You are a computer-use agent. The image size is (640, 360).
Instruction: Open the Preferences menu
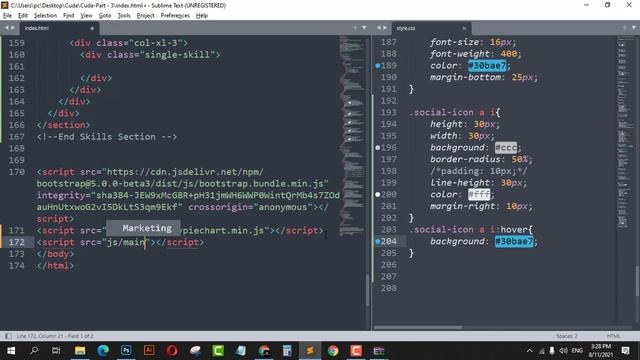[x=175, y=16]
